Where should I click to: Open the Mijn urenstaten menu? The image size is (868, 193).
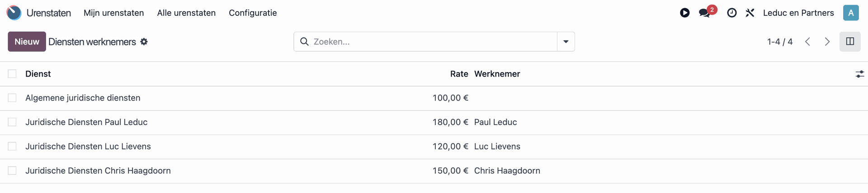113,13
